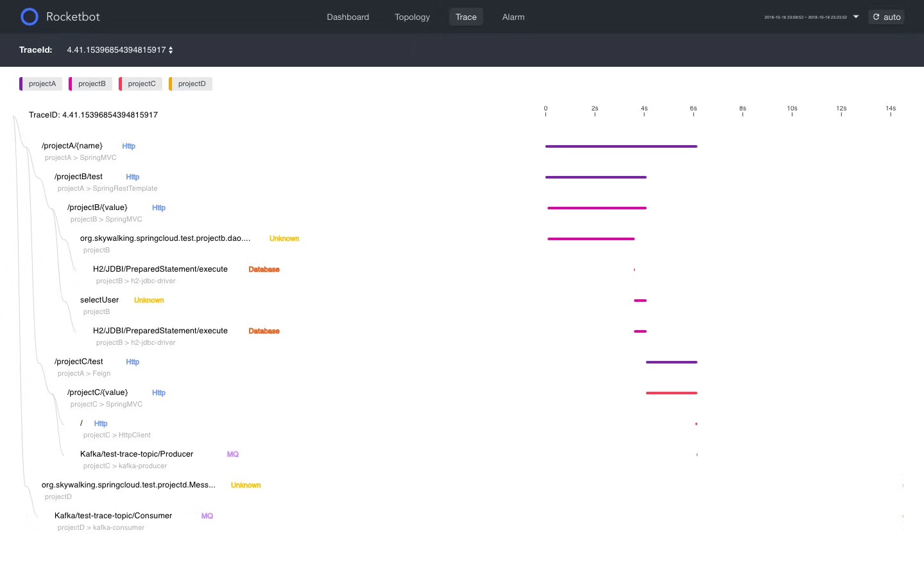Select the Kafka/test-trace-topic/Consumer span

tap(113, 516)
